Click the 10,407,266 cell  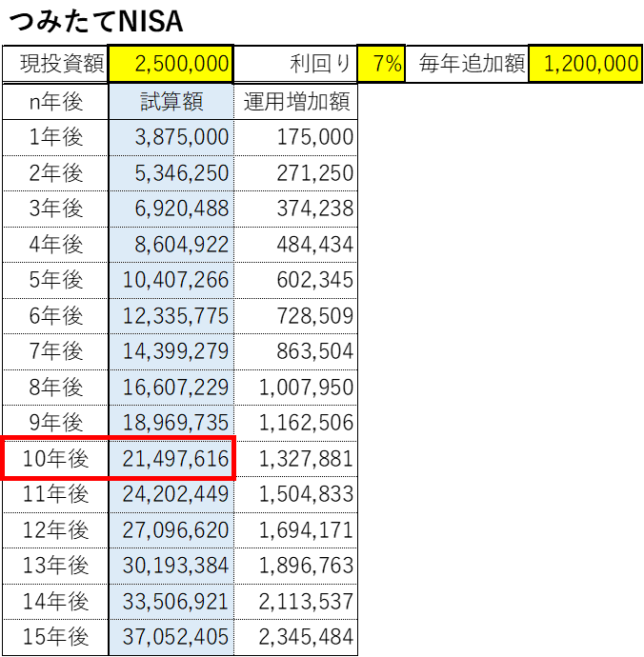coord(171,280)
